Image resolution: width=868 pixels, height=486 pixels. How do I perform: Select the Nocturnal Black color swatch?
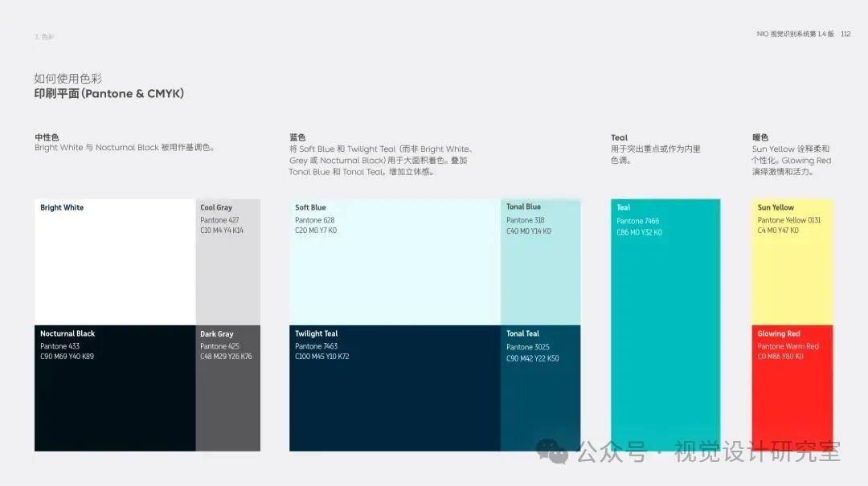115,388
